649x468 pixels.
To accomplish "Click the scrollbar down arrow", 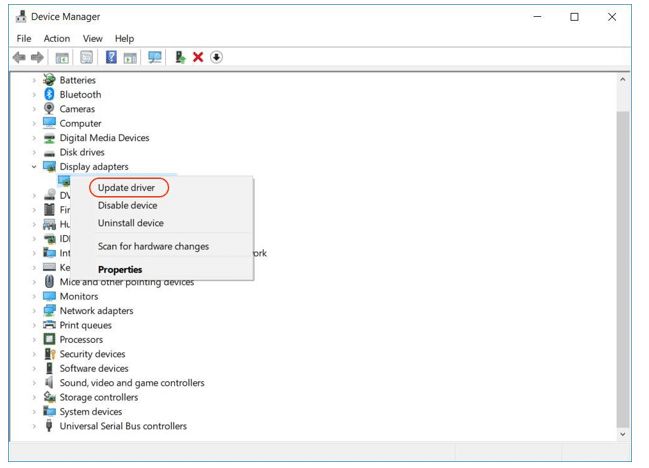I will 624,435.
